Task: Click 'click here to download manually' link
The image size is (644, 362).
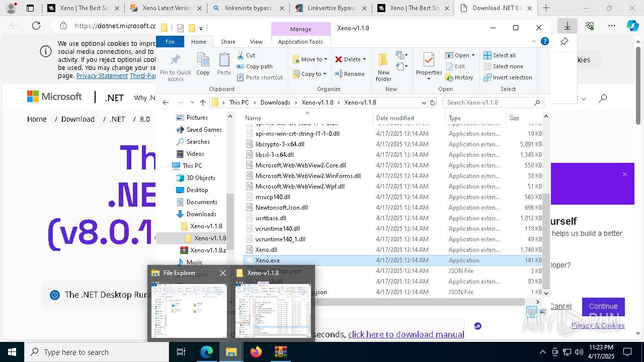Action: point(406,334)
